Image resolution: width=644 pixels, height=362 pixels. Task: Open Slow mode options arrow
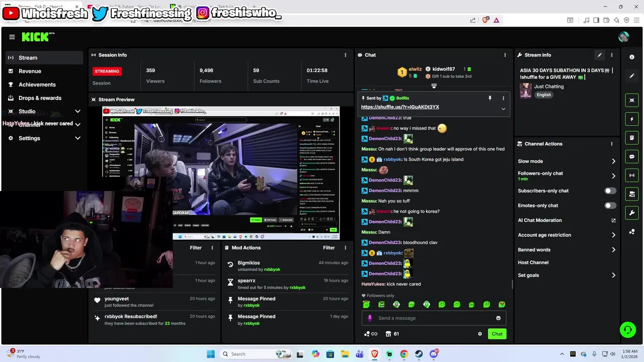(x=613, y=161)
